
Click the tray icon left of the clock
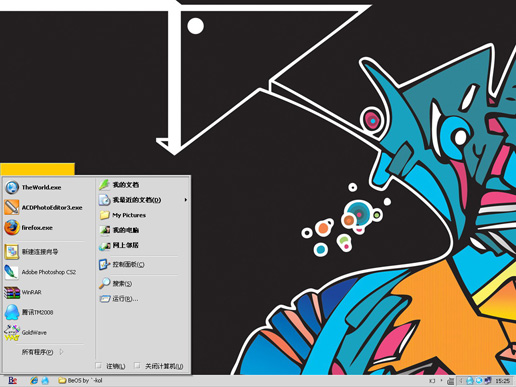[x=487, y=380]
